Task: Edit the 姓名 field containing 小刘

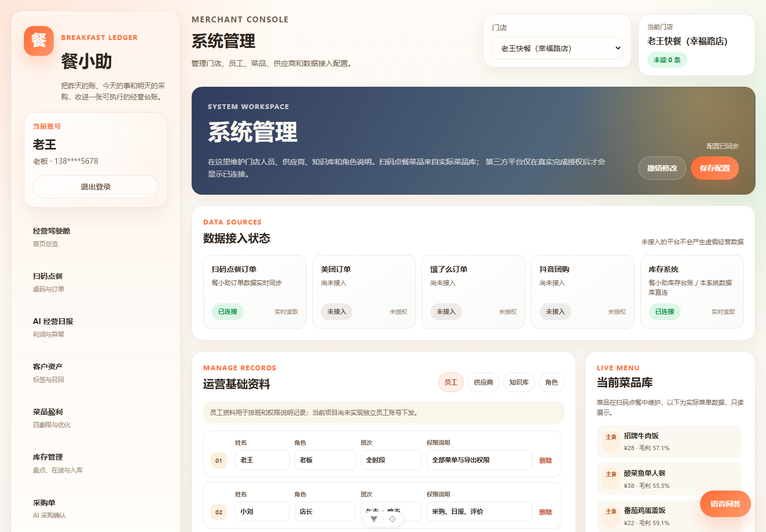Action: (x=262, y=512)
